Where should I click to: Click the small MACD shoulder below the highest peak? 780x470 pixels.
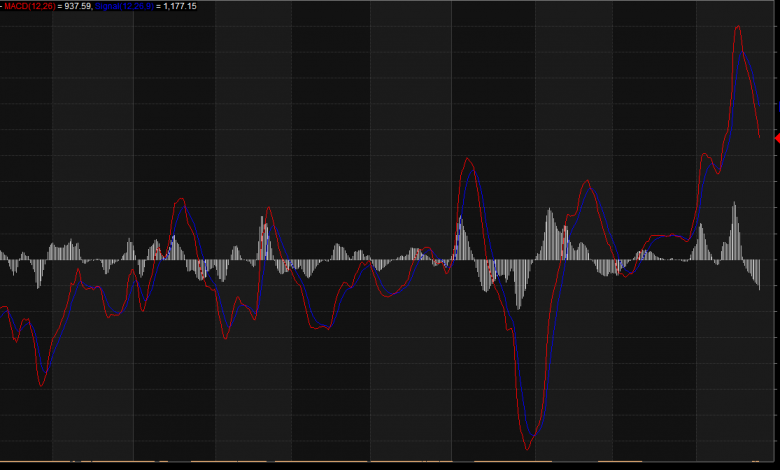[x=705, y=154]
